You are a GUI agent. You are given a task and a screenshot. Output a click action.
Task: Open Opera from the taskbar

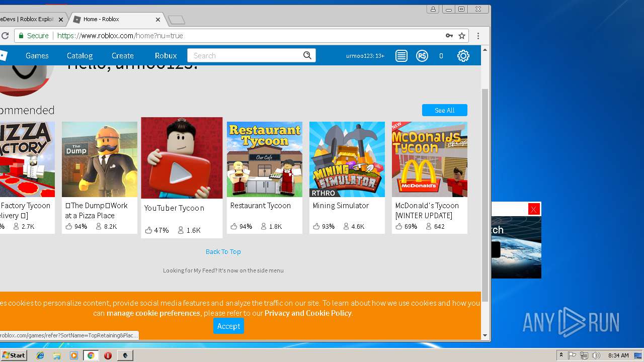point(108,355)
